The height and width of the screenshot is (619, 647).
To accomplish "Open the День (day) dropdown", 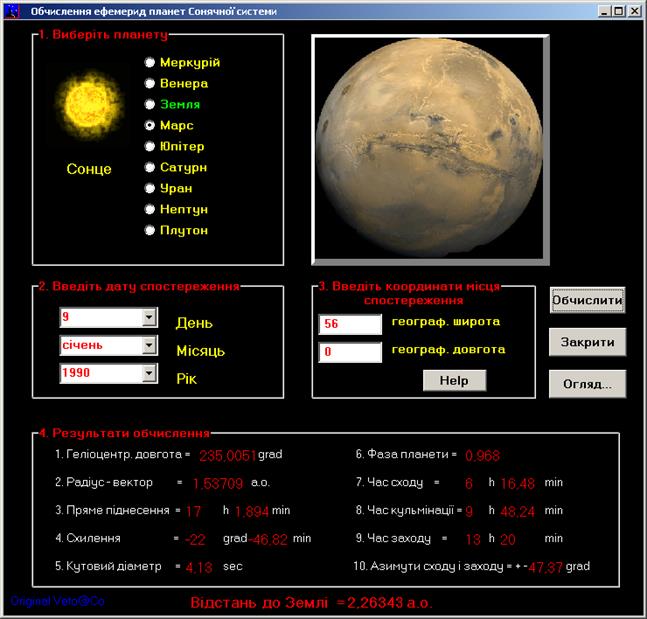I will (149, 318).
